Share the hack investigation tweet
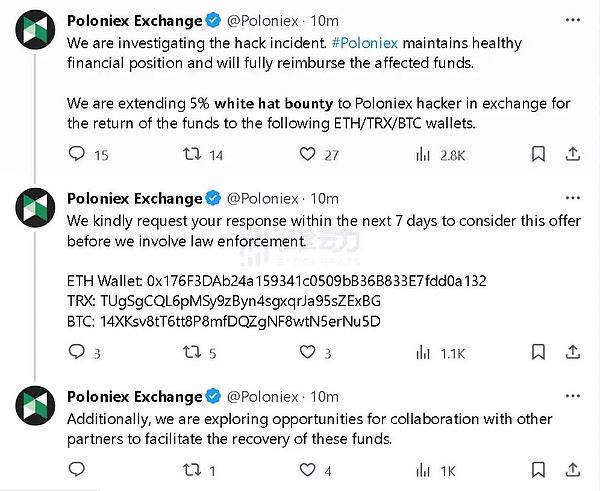600x491 pixels. [x=573, y=155]
